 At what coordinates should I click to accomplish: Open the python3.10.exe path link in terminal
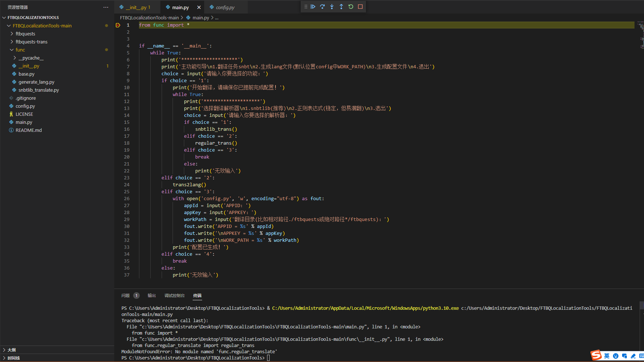[x=365, y=308]
